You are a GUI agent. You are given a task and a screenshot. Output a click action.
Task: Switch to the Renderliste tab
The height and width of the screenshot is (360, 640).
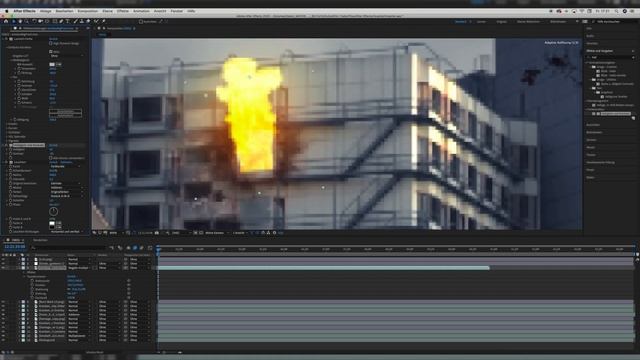(40, 240)
